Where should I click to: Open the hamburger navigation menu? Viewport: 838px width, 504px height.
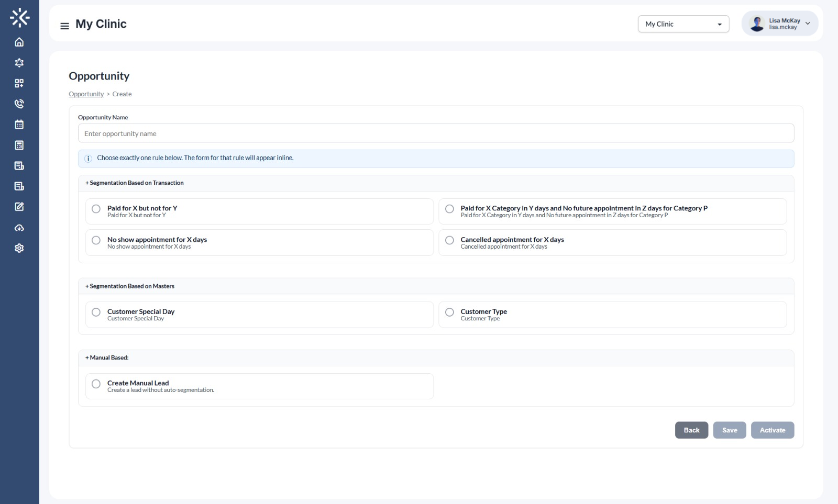pos(63,25)
